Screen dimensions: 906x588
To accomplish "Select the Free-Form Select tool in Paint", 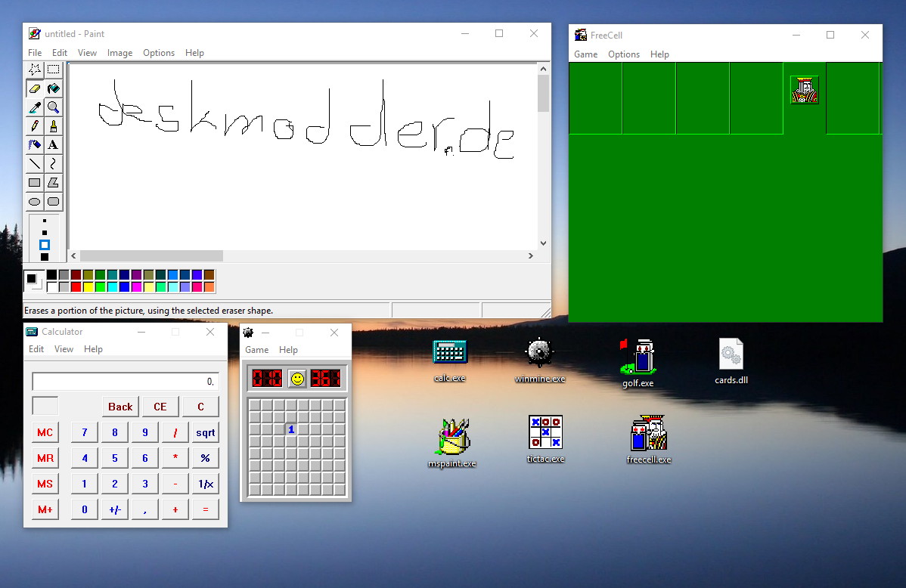I will 35,70.
